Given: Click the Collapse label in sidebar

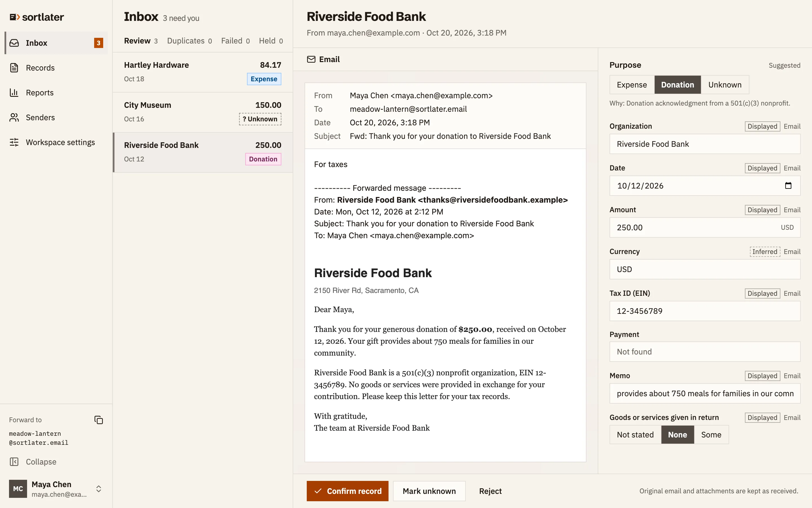Looking at the screenshot, I should coord(41,462).
